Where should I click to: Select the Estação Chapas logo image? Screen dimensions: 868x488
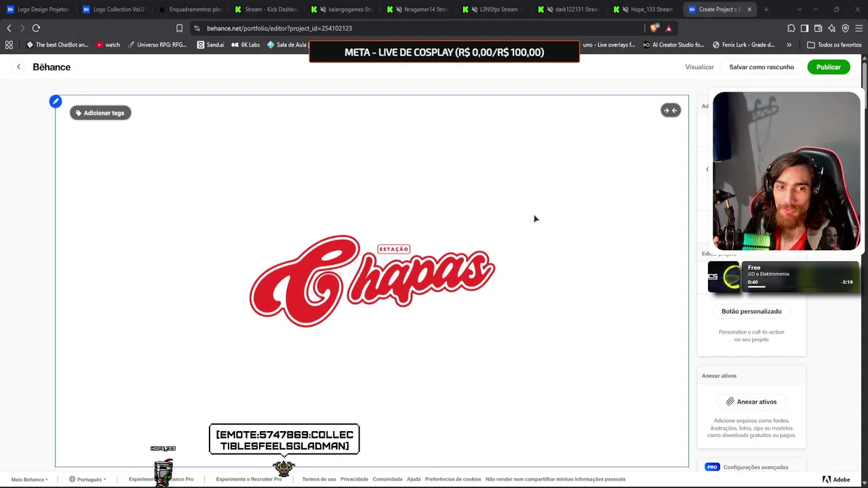[372, 281]
